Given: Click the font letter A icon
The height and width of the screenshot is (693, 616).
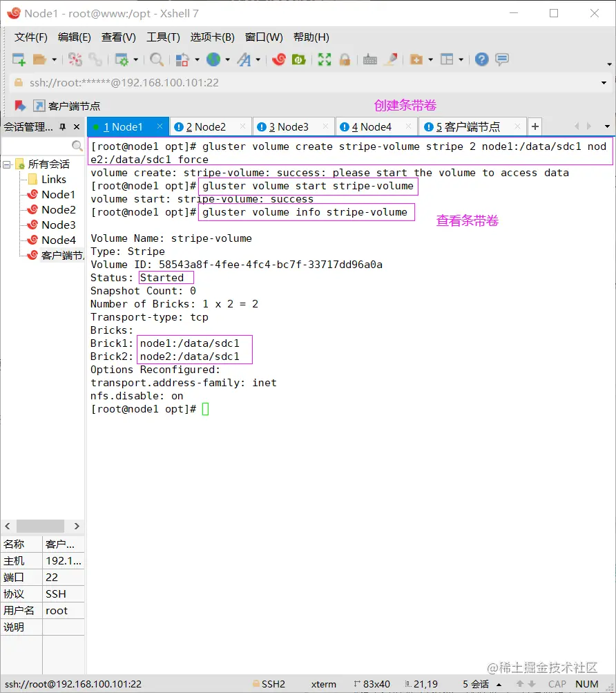Looking at the screenshot, I should coord(244,59).
